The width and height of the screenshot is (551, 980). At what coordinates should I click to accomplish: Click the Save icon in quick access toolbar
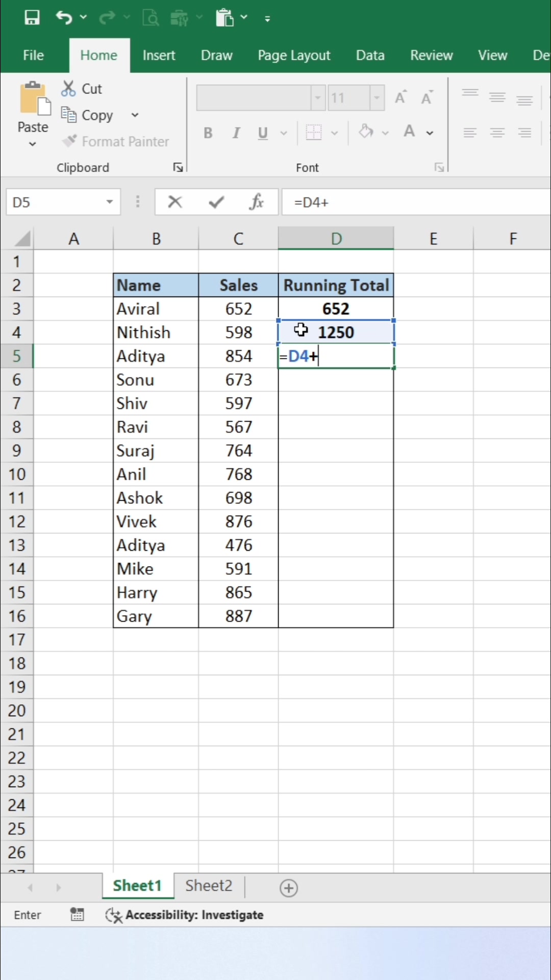[x=32, y=18]
